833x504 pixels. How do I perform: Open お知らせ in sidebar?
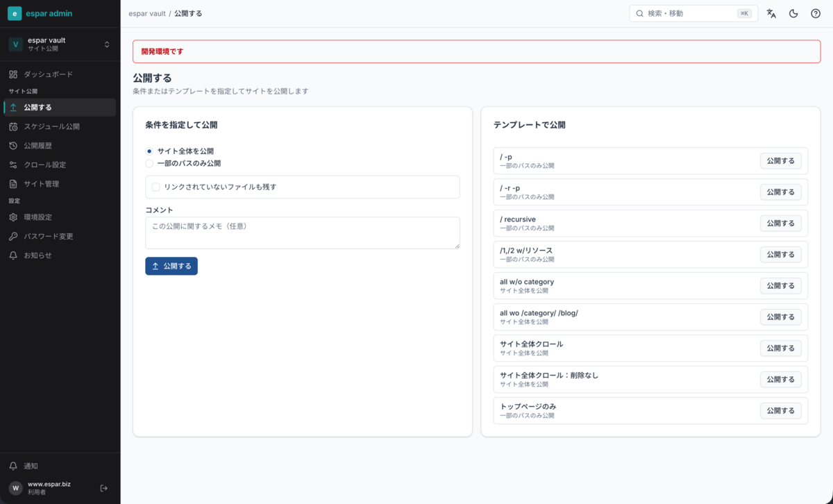pos(60,255)
